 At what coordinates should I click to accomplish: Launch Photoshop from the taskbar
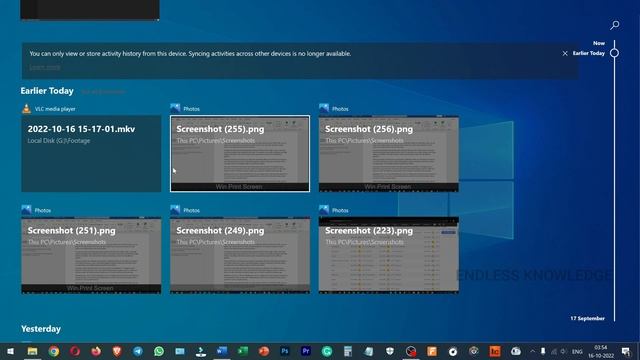pyautogui.click(x=285, y=351)
